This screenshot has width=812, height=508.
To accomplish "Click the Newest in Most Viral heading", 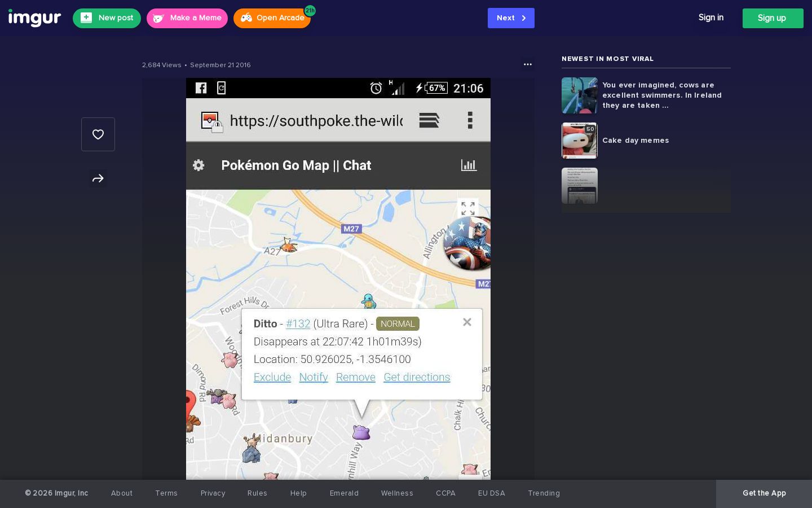I will click(608, 59).
